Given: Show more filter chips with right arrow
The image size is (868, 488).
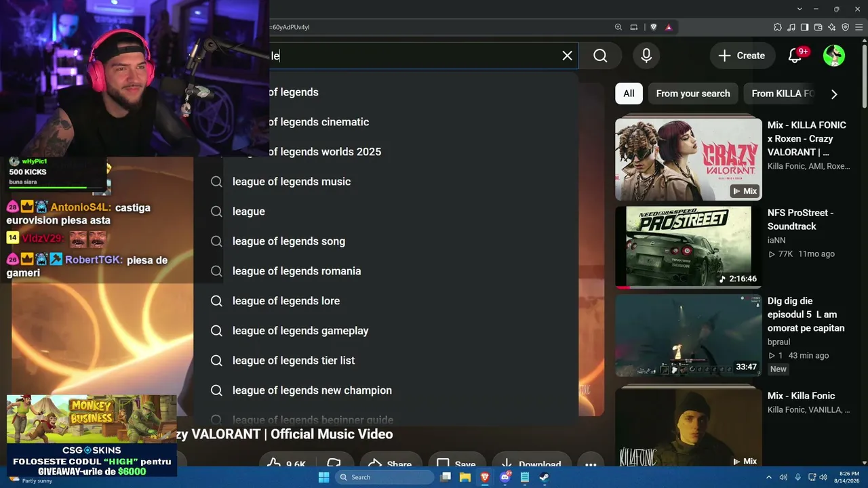Looking at the screenshot, I should (834, 94).
